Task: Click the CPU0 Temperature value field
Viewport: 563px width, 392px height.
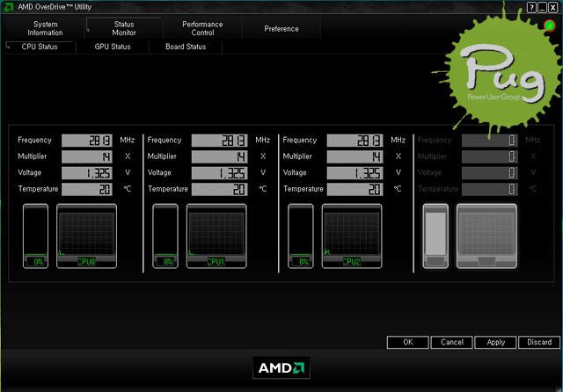Action: point(87,189)
